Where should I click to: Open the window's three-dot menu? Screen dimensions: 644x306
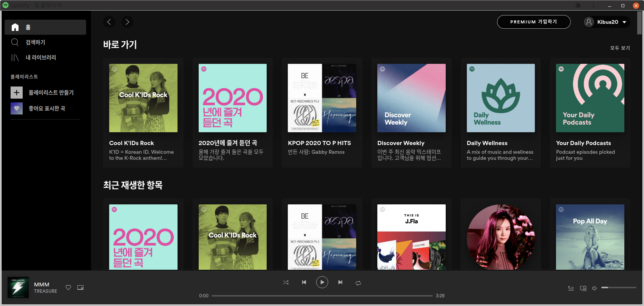(x=593, y=5)
